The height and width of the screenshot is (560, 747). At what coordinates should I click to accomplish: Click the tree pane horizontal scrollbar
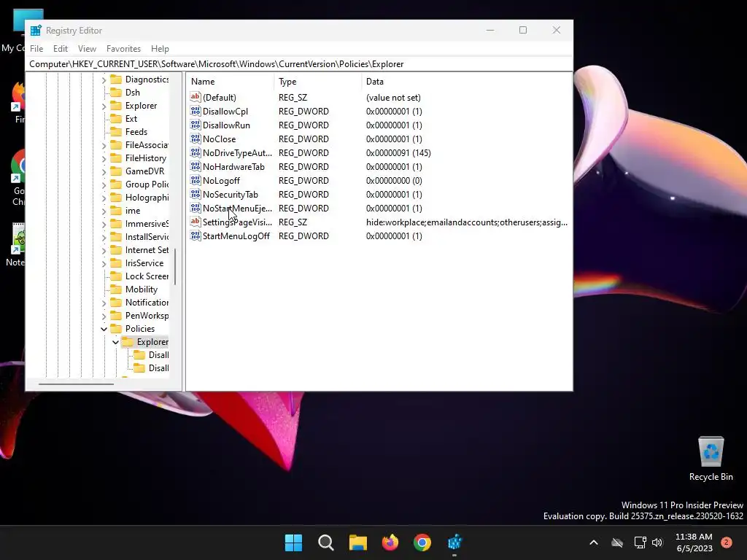coord(76,384)
